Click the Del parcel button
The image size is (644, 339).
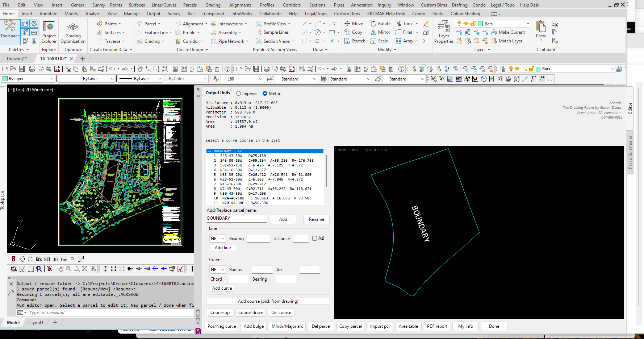coord(321,326)
